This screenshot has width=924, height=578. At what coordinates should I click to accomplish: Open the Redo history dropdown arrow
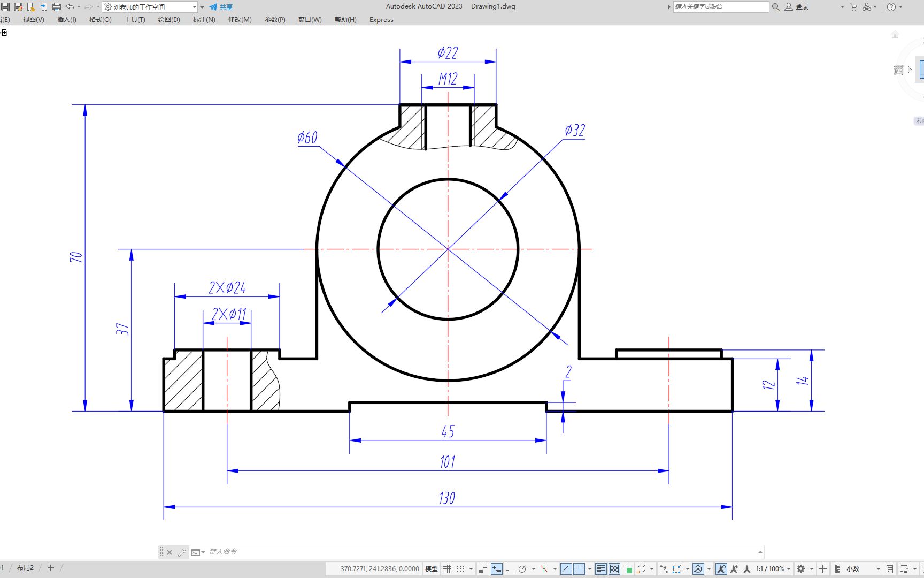click(x=98, y=7)
